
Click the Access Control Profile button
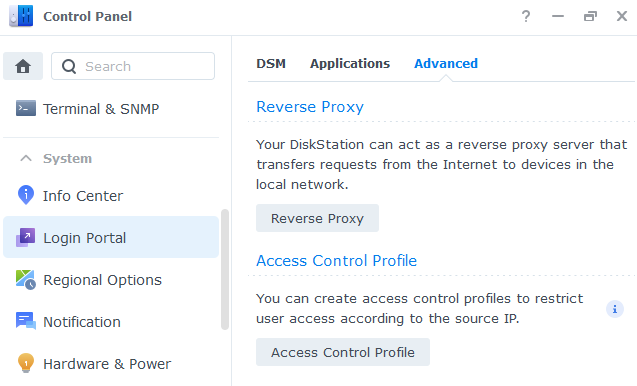tap(343, 352)
